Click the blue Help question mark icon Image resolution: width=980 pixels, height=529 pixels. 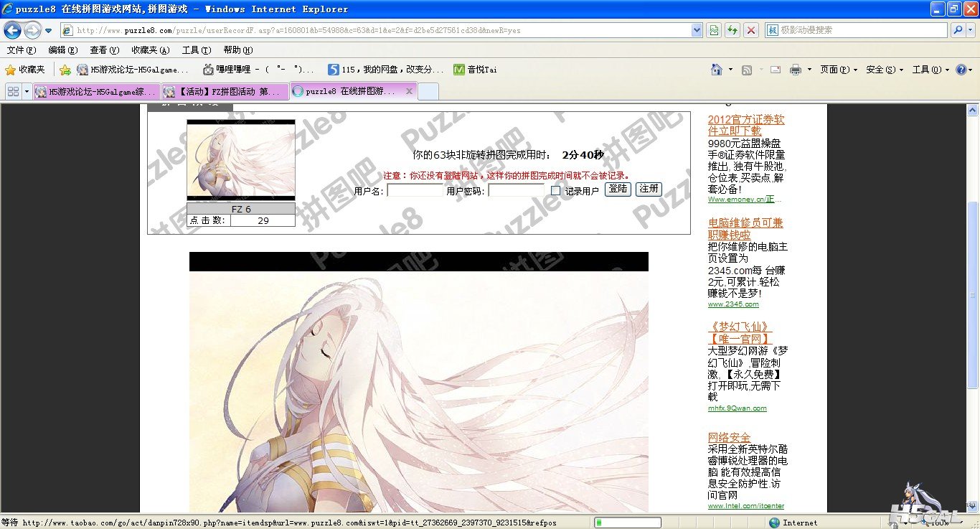[x=961, y=70]
